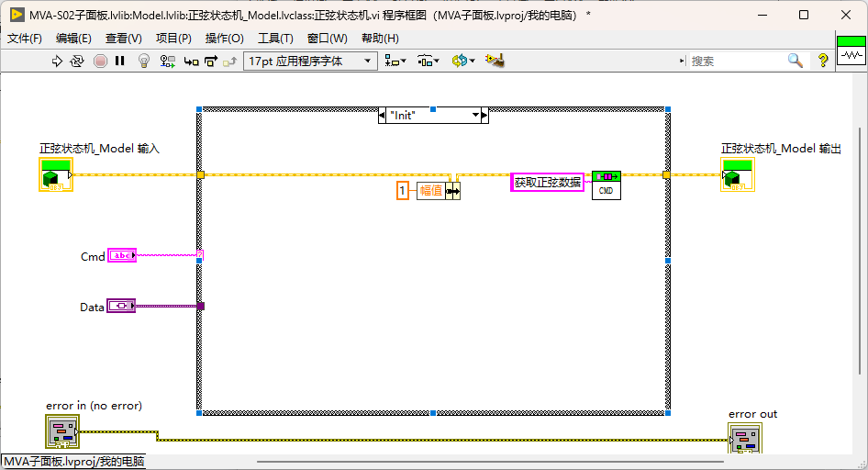The image size is (868, 470).
Task: Open the Distribute Objects dropdown
Action: 428,61
